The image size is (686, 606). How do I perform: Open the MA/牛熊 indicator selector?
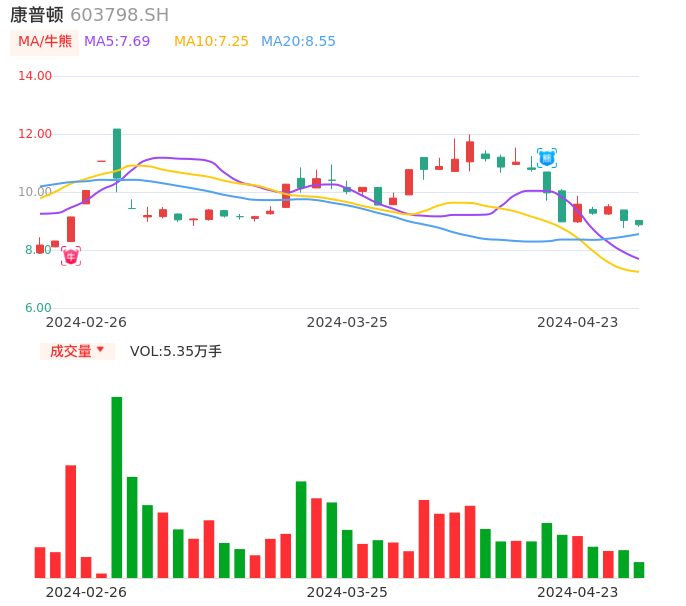(x=45, y=41)
